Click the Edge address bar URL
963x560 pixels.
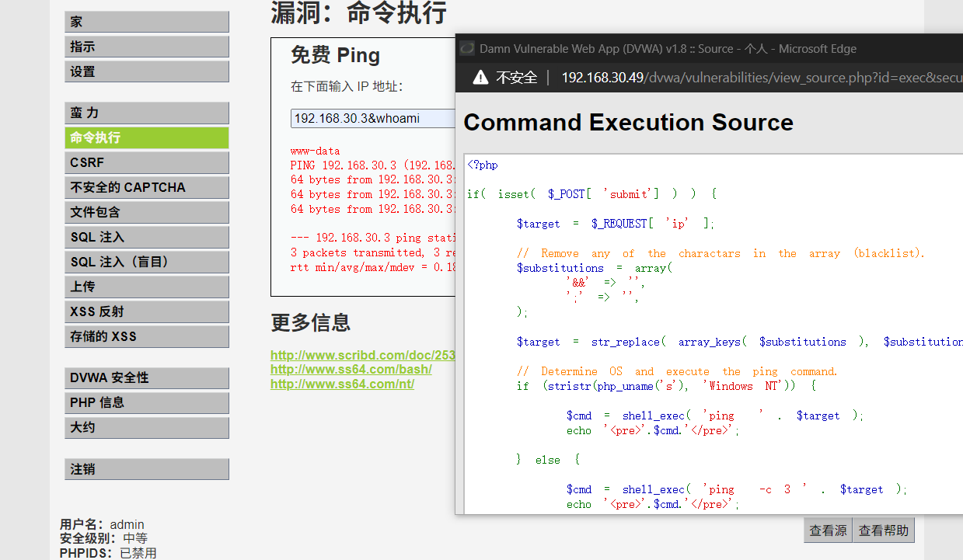762,78
